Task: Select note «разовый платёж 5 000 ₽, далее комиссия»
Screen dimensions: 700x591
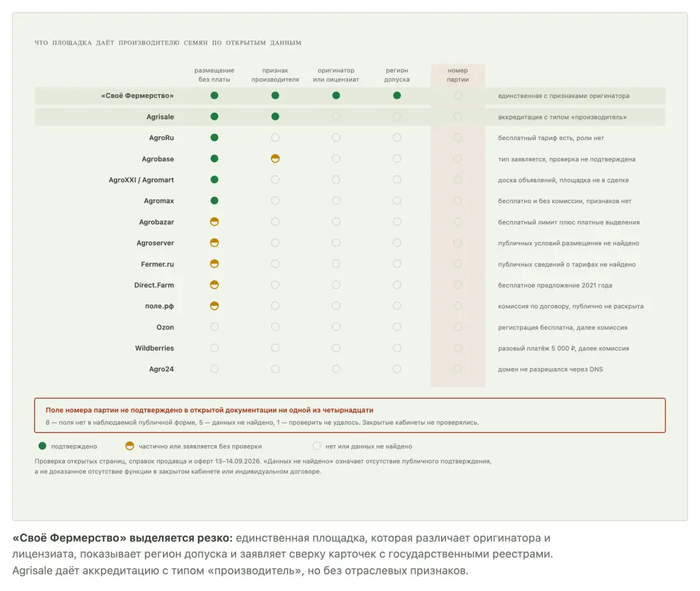Action: pos(563,348)
